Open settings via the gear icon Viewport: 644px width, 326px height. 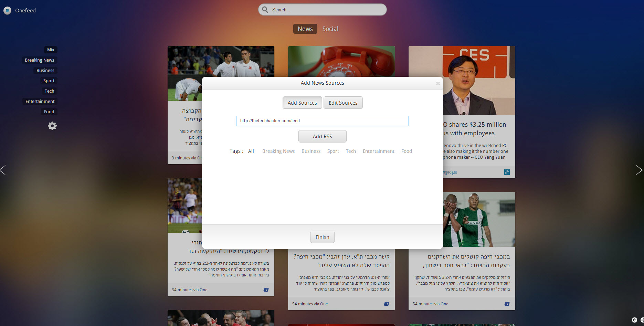point(52,126)
